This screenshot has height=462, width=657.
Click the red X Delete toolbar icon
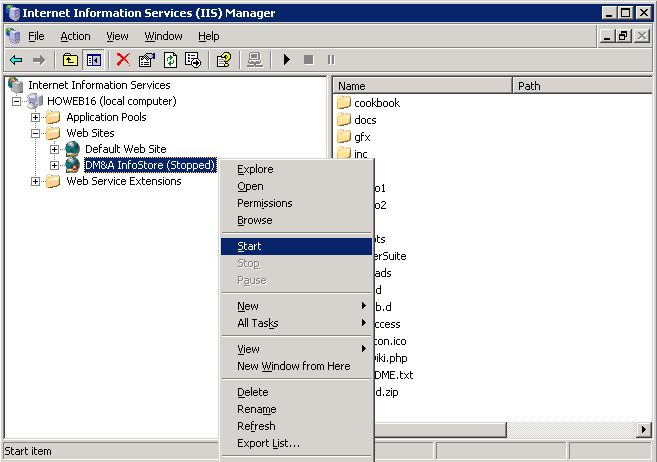pyautogui.click(x=123, y=59)
